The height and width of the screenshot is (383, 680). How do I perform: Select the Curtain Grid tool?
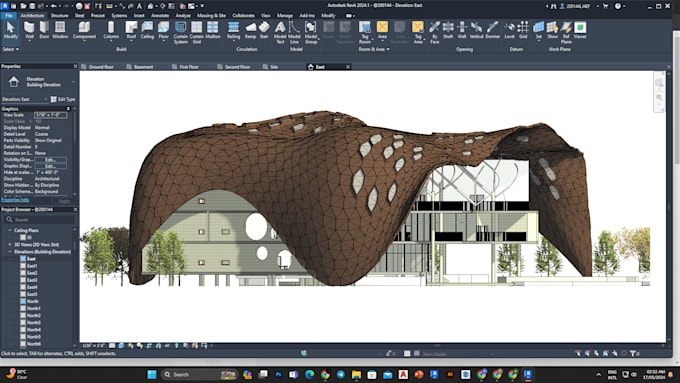(x=196, y=33)
